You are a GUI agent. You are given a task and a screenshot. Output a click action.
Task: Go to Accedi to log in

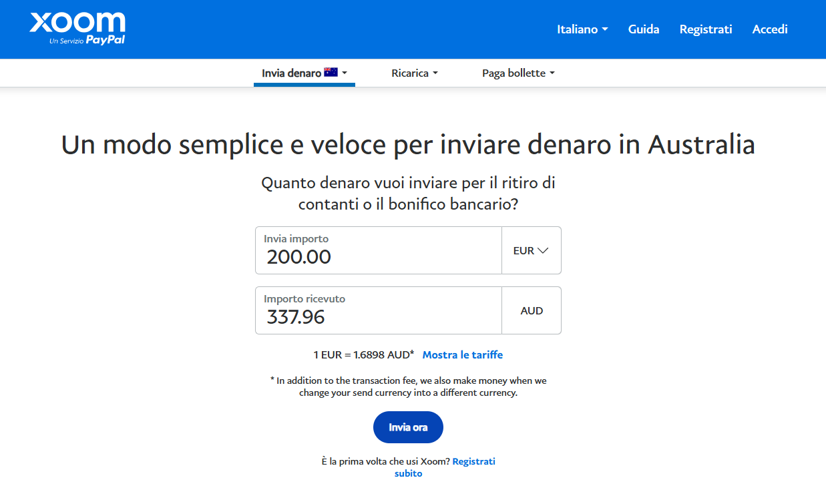tap(770, 29)
